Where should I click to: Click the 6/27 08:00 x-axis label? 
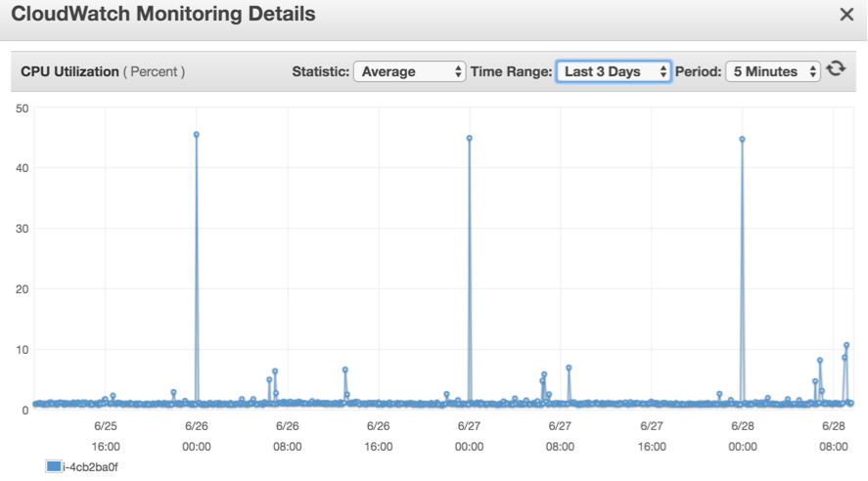click(560, 436)
